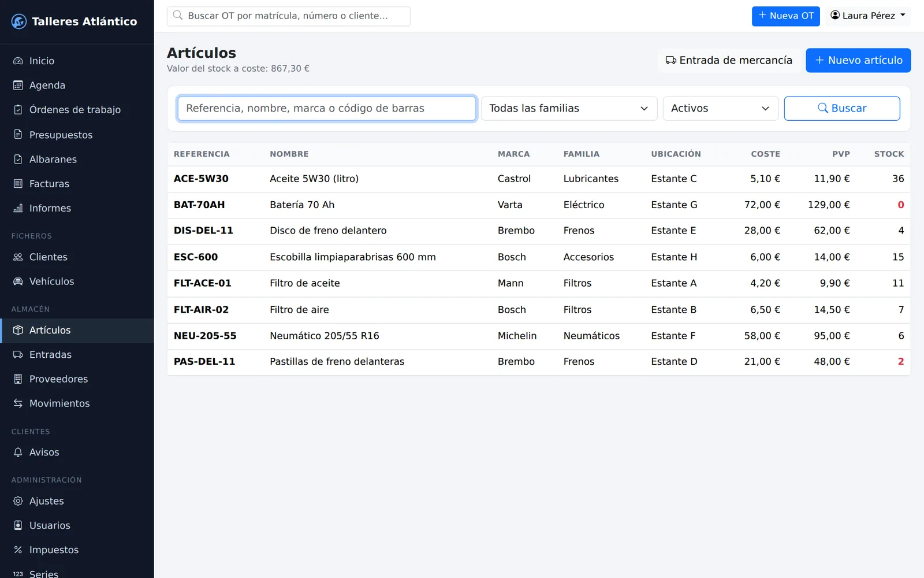Click the Talleres Atlántico logo icon

19,21
